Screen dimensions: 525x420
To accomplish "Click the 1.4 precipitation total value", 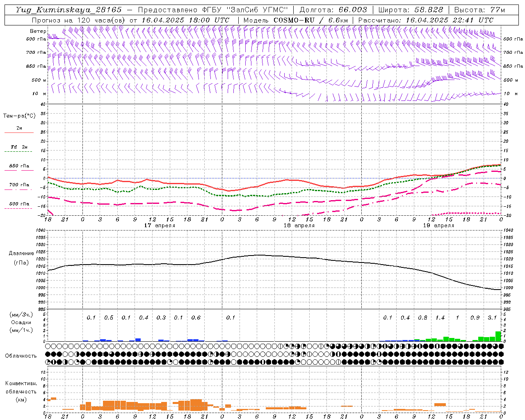I will coord(440,317).
